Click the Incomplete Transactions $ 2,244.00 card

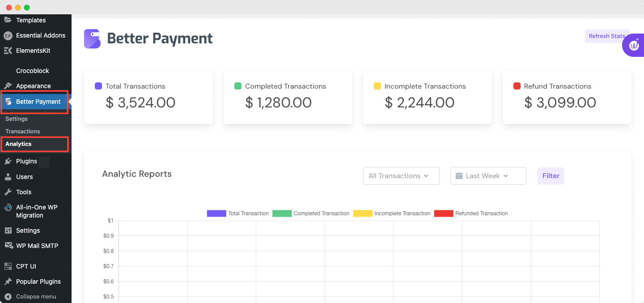tap(428, 97)
